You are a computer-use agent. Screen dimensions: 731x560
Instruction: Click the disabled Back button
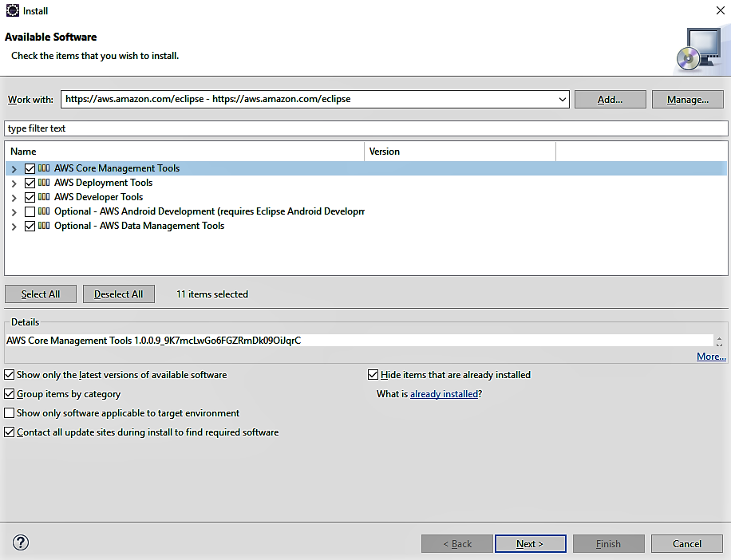tap(456, 544)
